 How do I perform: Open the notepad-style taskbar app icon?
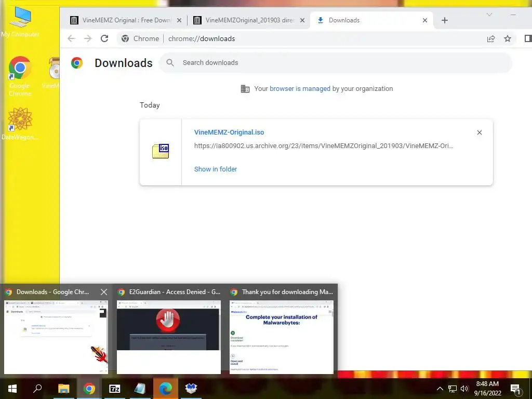[140, 389]
